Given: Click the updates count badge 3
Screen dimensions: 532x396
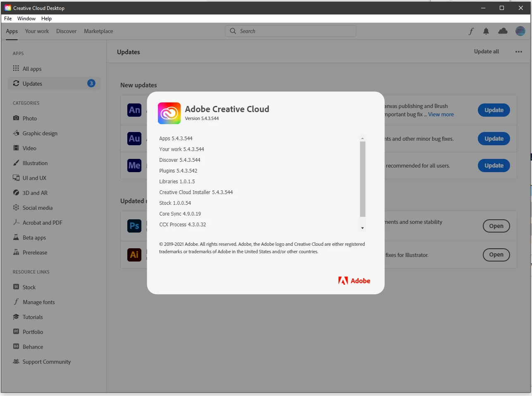Looking at the screenshot, I should click(x=91, y=83).
